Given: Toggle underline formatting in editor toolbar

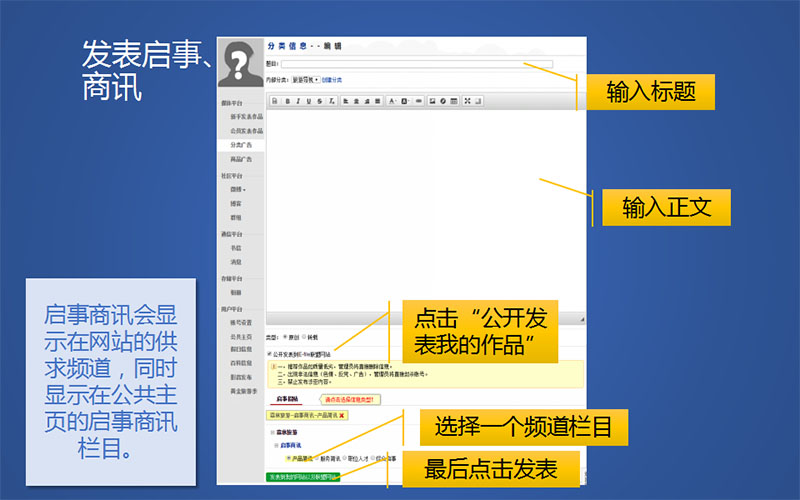Looking at the screenshot, I should (x=308, y=101).
